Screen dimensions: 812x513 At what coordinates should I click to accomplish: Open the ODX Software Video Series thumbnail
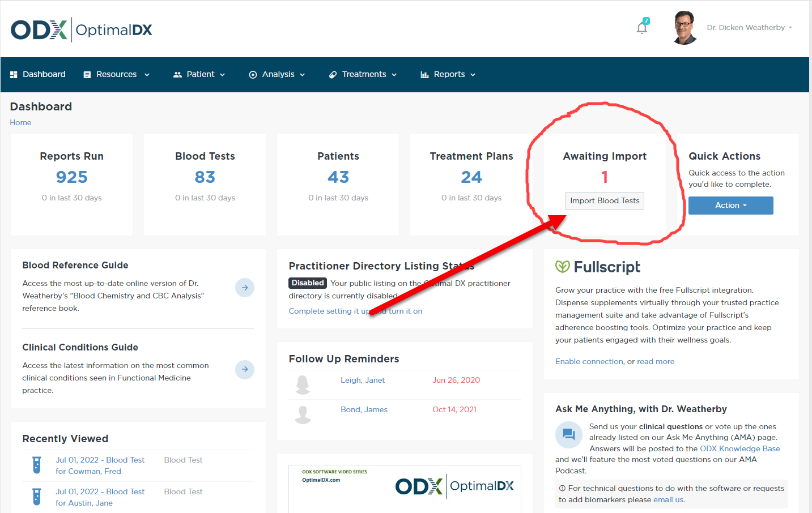click(x=405, y=489)
